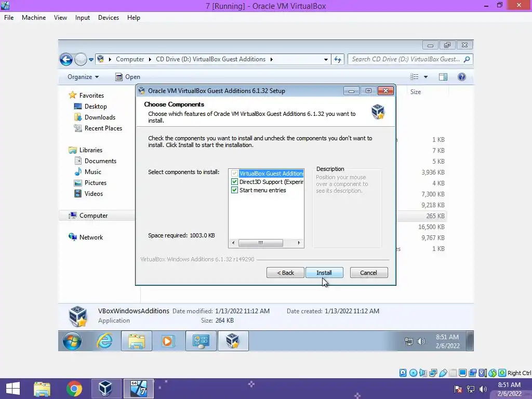This screenshot has height=399, width=532.
Task: Click Change your view icon
Action: point(414,77)
